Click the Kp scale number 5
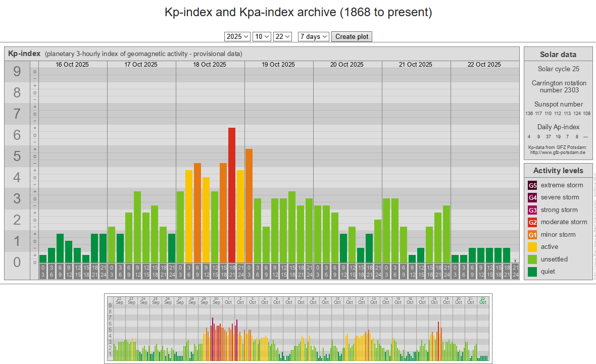 17,156
